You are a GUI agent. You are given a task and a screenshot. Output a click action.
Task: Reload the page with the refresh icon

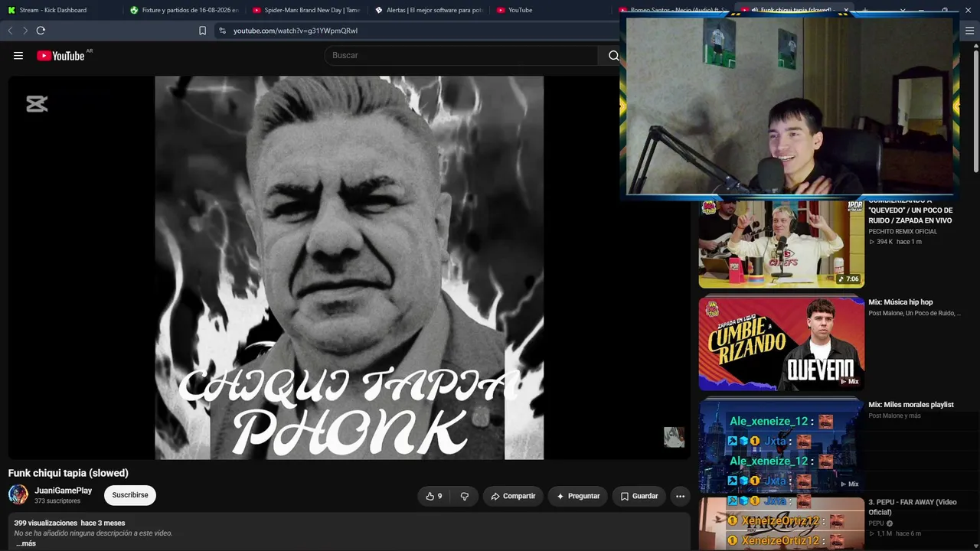pos(41,31)
